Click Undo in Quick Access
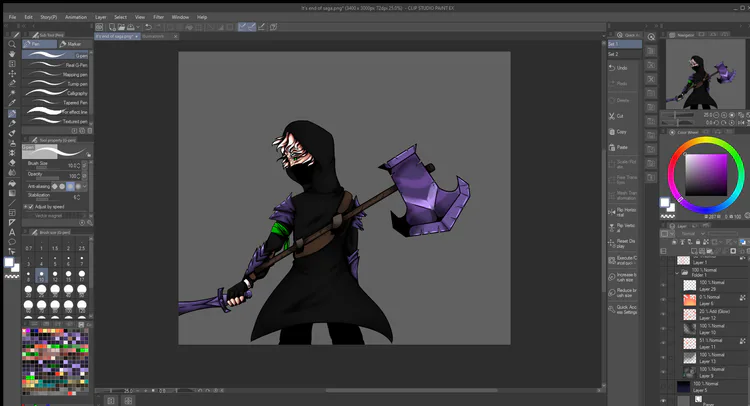Viewport: 750px width, 406px height. point(624,68)
